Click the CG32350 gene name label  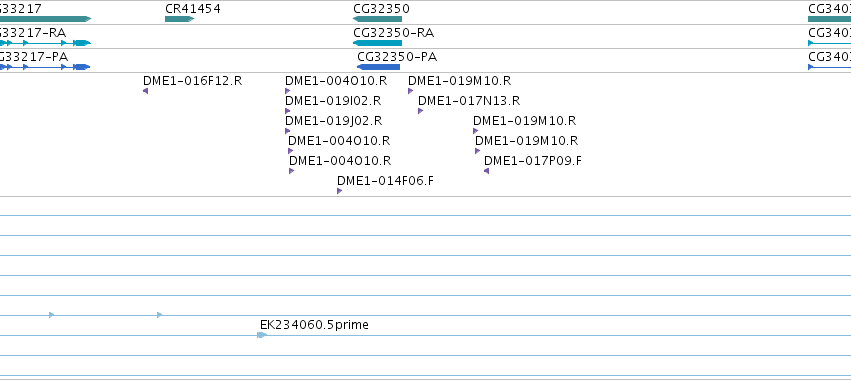[381, 9]
